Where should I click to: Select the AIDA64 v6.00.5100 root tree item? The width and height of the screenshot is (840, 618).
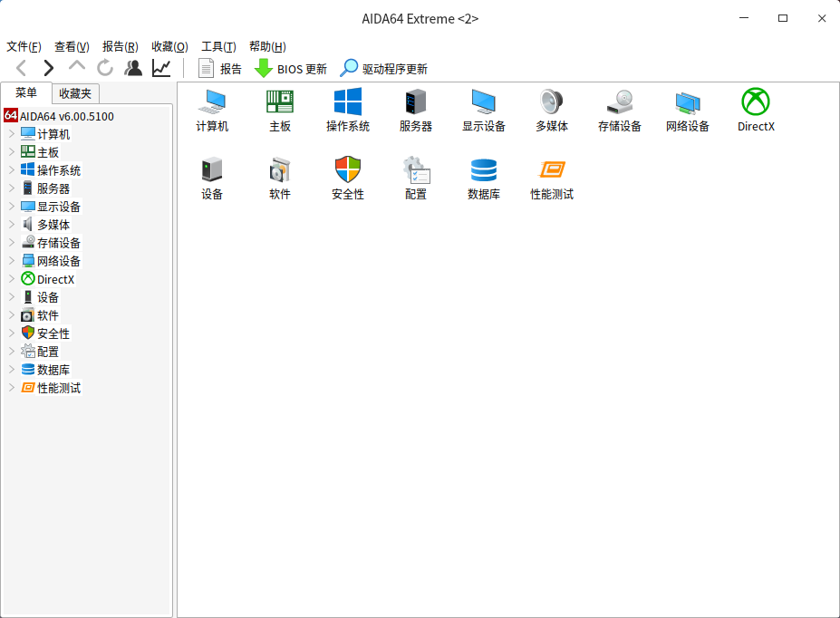click(65, 116)
